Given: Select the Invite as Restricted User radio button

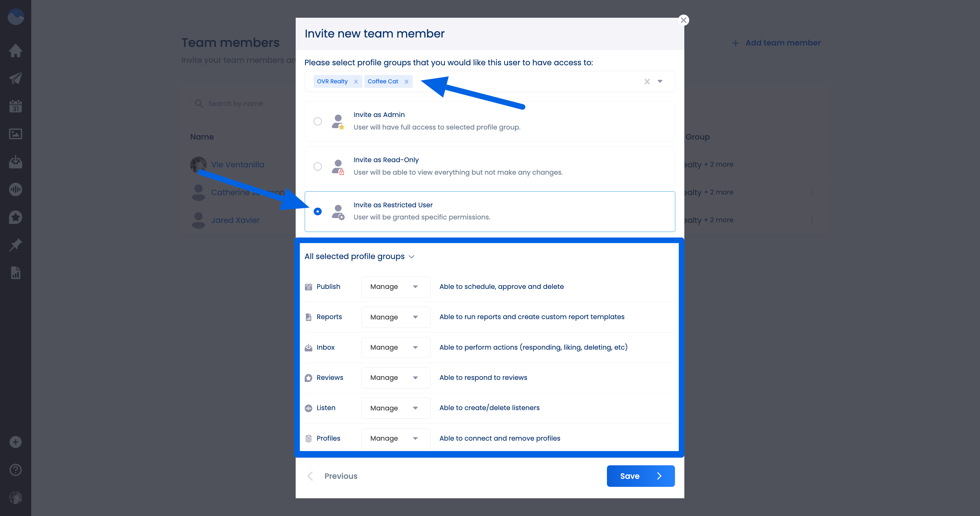Looking at the screenshot, I should pos(318,211).
